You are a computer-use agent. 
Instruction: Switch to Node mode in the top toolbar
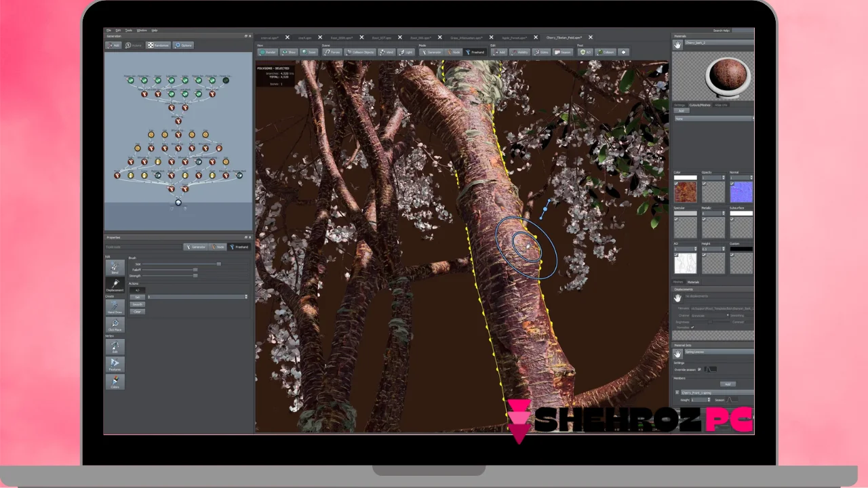[x=453, y=52]
